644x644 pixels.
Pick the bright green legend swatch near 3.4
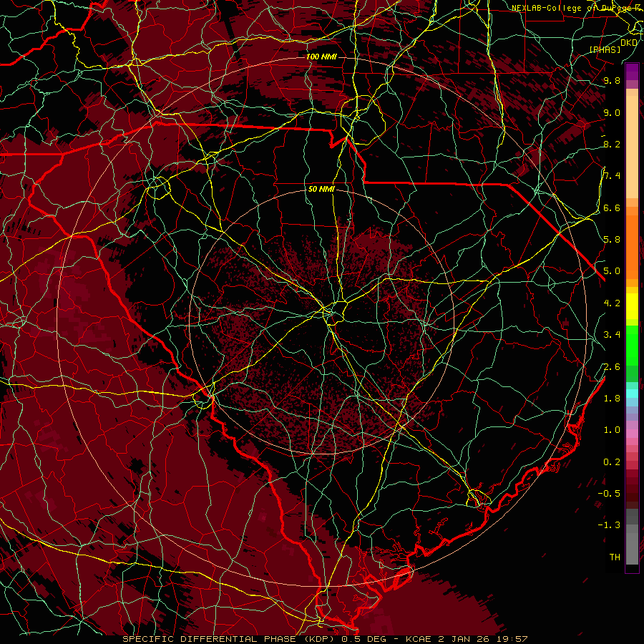632,345
